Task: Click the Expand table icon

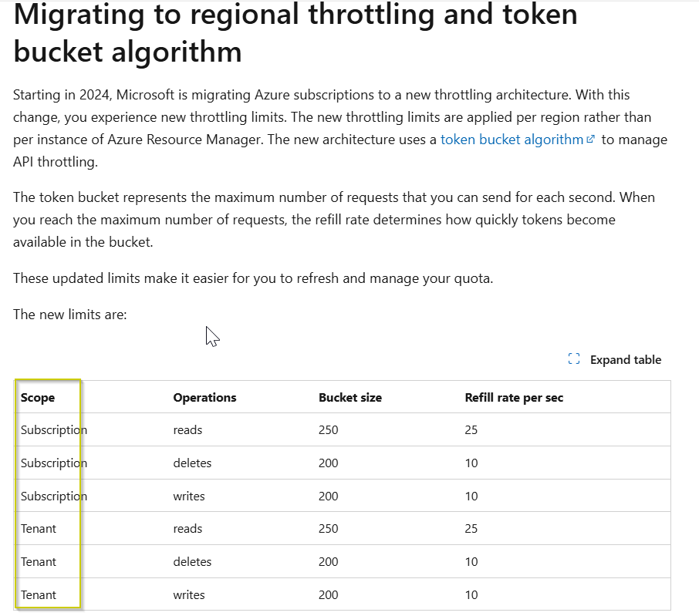Action: pos(572,358)
